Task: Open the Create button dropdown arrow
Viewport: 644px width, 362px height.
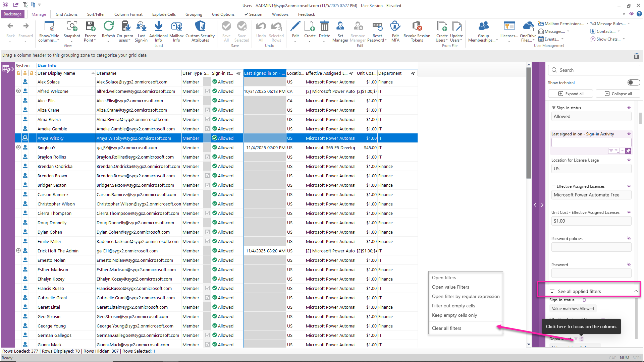Action: click(x=310, y=42)
